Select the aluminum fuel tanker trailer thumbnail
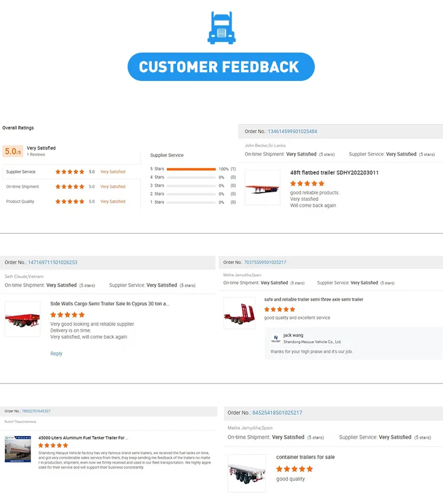The image size is (443, 504). [x=18, y=448]
